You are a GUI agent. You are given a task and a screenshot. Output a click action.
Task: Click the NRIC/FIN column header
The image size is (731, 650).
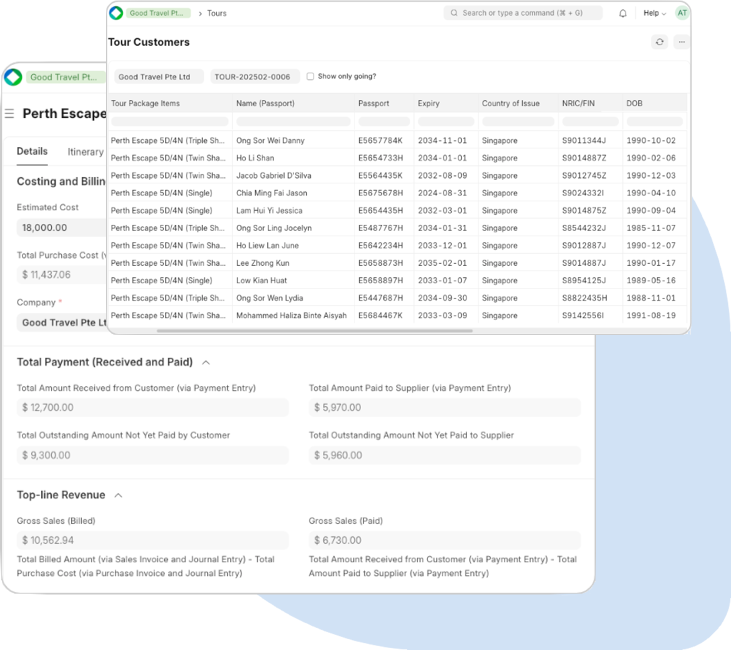[x=590, y=104]
